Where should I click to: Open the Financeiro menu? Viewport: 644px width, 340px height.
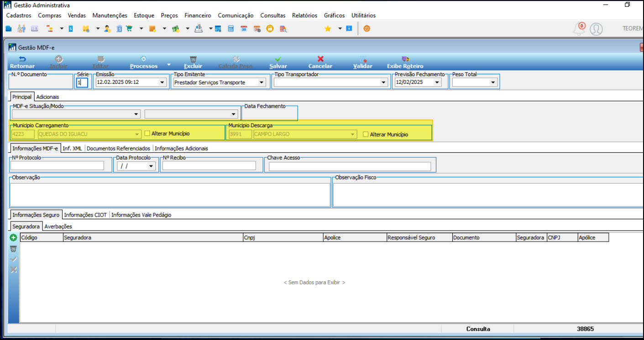coord(198,15)
